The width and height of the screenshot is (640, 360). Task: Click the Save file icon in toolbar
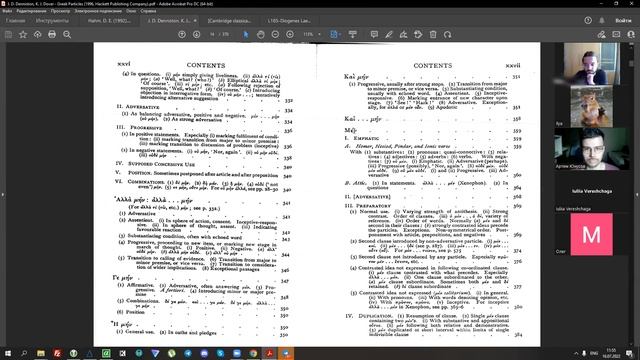[x=8, y=35]
